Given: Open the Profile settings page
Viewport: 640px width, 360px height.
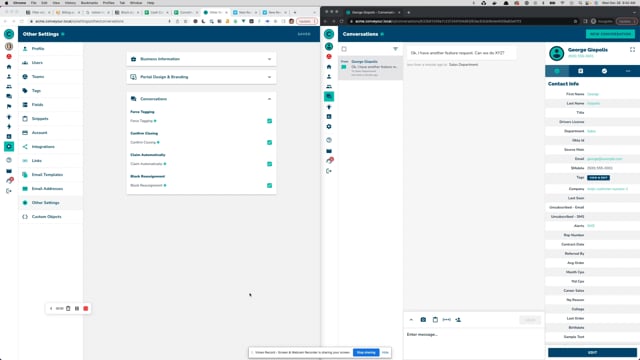Looking at the screenshot, I should tap(50, 49).
